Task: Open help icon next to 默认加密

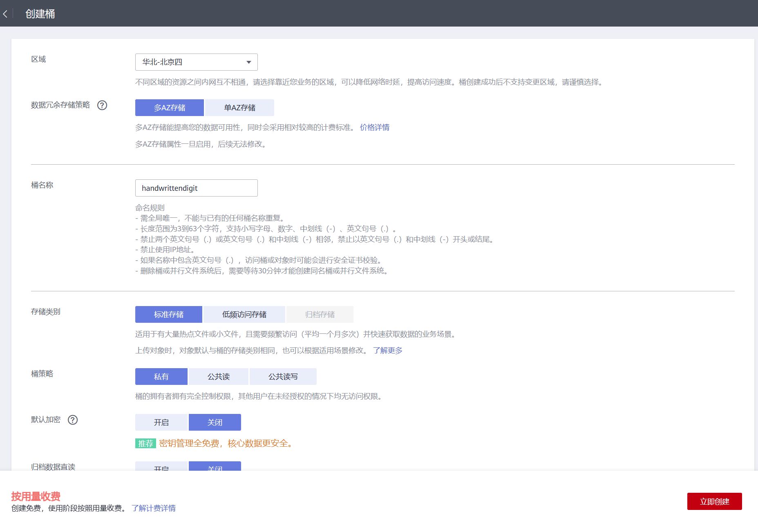Action: (73, 420)
